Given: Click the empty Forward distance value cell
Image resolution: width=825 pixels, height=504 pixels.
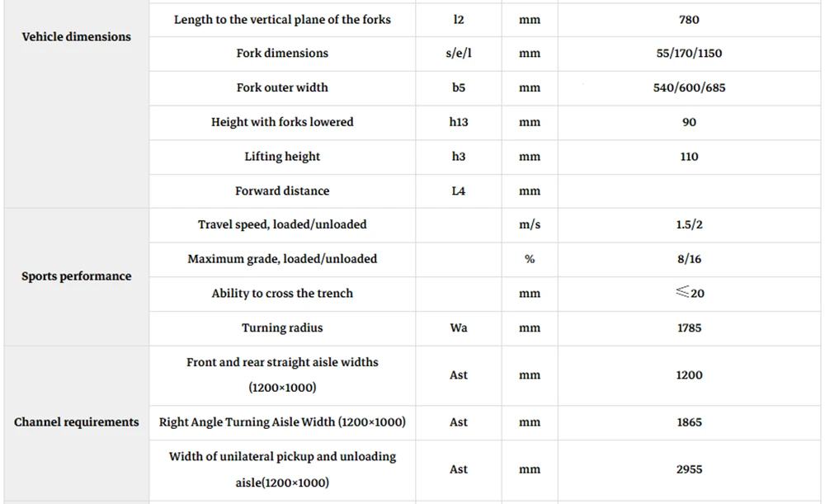Looking at the screenshot, I should pyautogui.click(x=689, y=191).
